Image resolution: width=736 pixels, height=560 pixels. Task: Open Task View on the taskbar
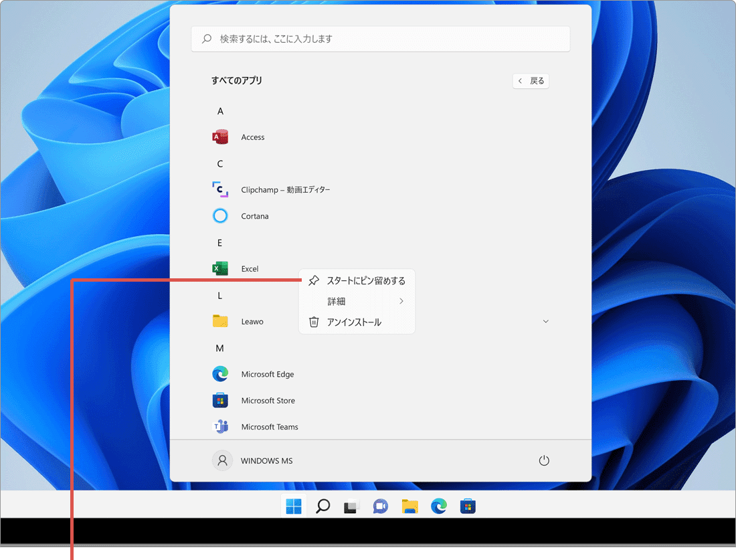click(x=351, y=506)
